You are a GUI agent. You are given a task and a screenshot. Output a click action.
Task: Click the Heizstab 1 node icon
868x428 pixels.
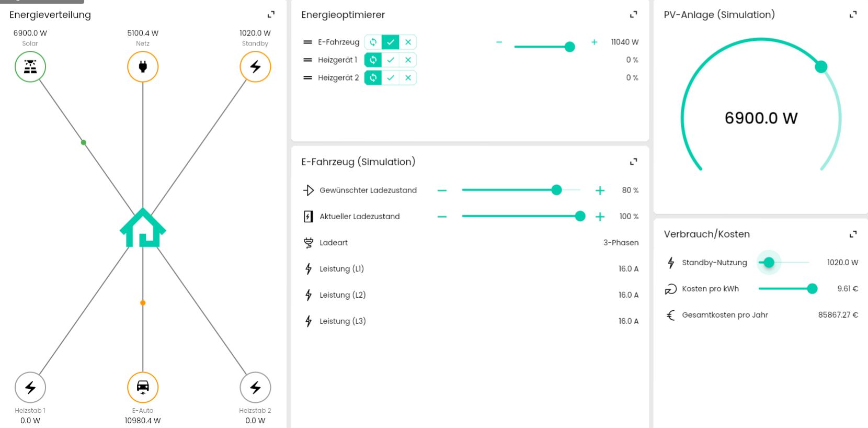30,387
